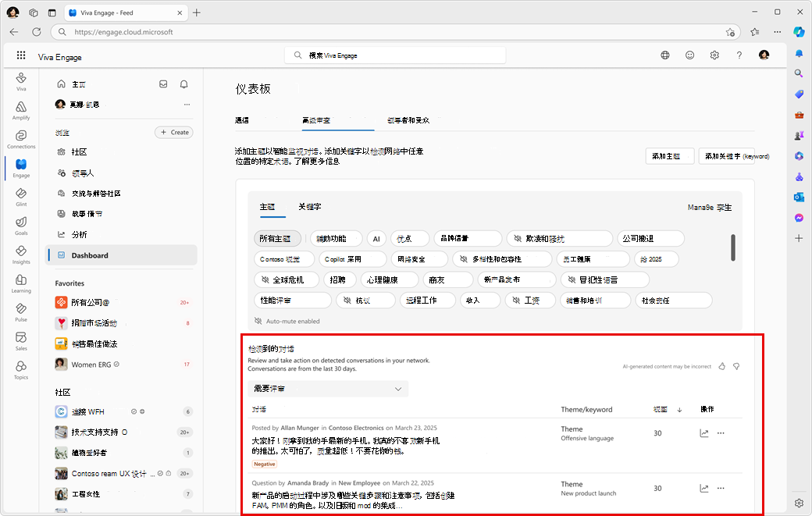Viewport: 812px width, 516px height.
Task: Open Amplify in left rail
Action: (21, 110)
